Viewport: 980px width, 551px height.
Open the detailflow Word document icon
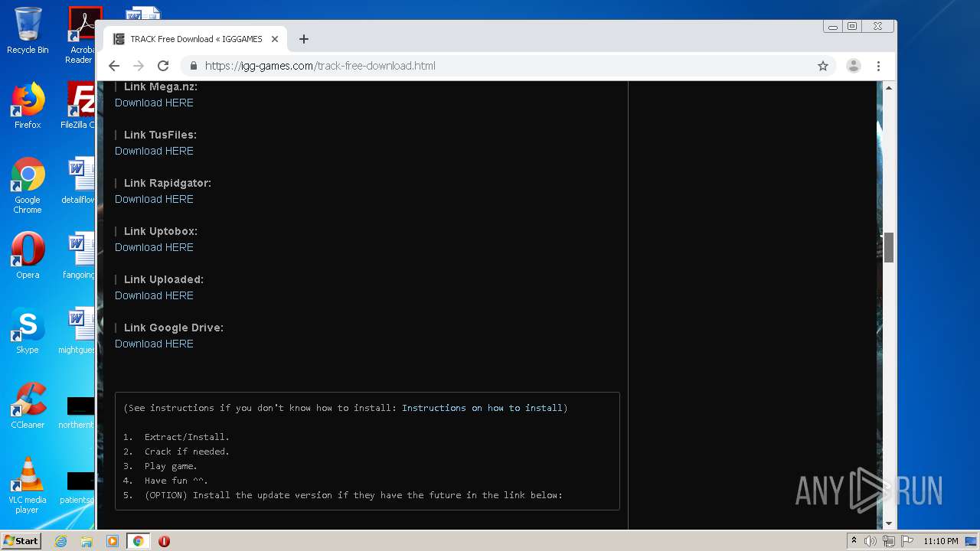[x=80, y=181]
